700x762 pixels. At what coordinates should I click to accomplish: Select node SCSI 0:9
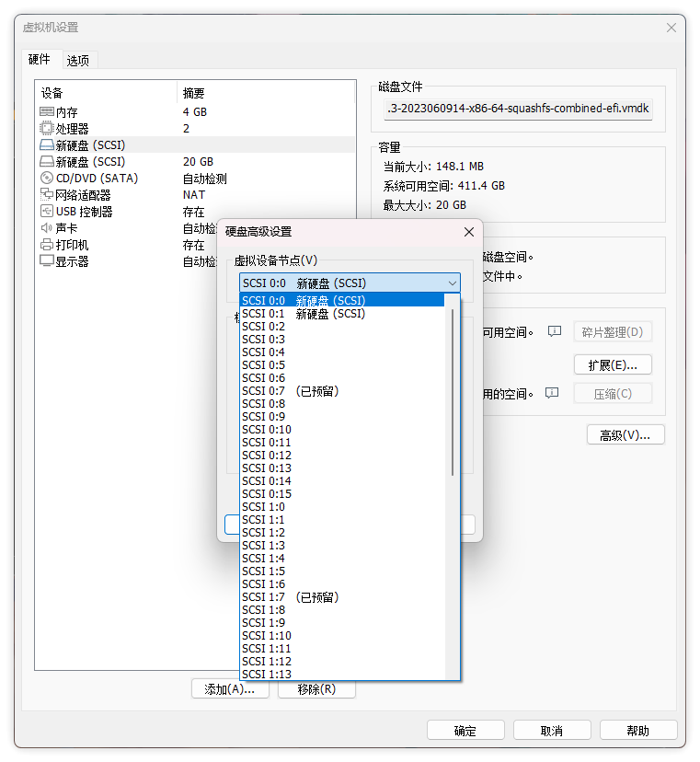[342, 417]
